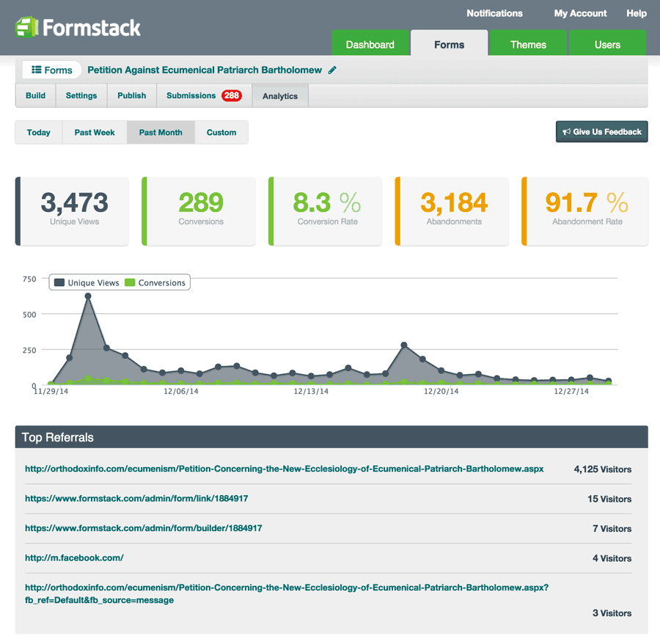Open the Help link
The image size is (660, 644).
637,13
